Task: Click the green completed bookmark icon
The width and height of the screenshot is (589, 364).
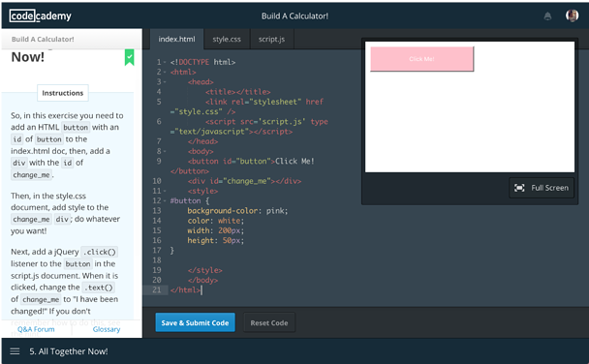Action: (129, 57)
